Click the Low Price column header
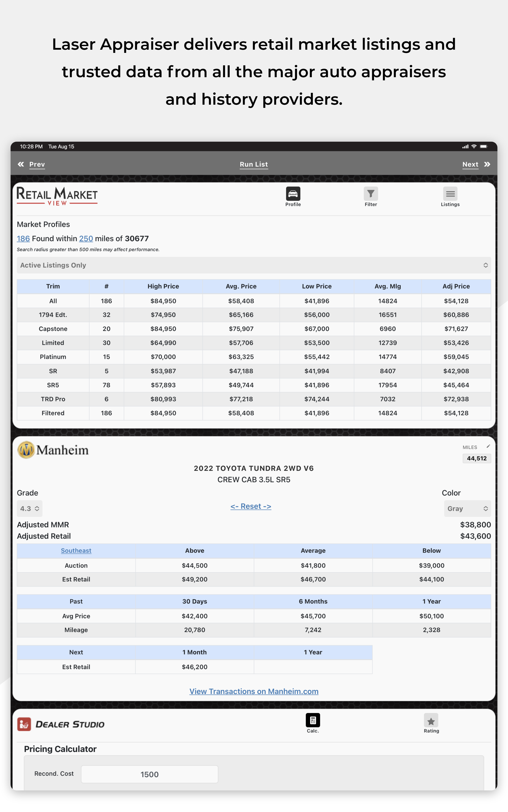Image resolution: width=508 pixels, height=812 pixels. tap(316, 286)
